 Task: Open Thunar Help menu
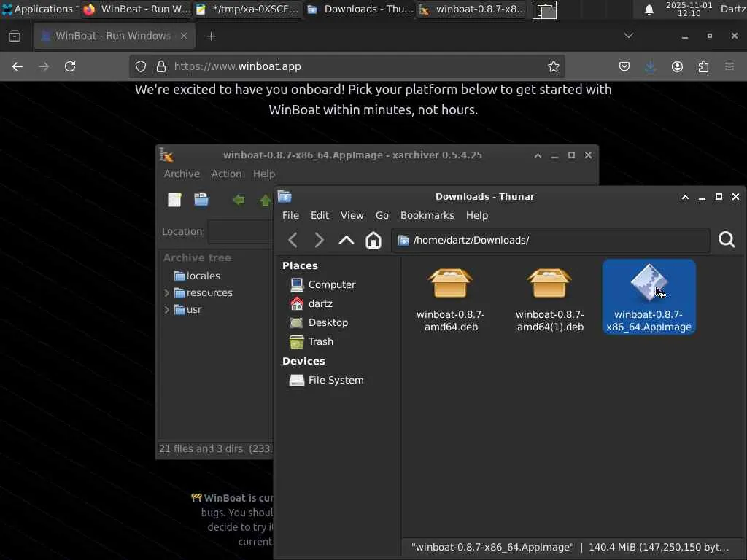coord(477,215)
